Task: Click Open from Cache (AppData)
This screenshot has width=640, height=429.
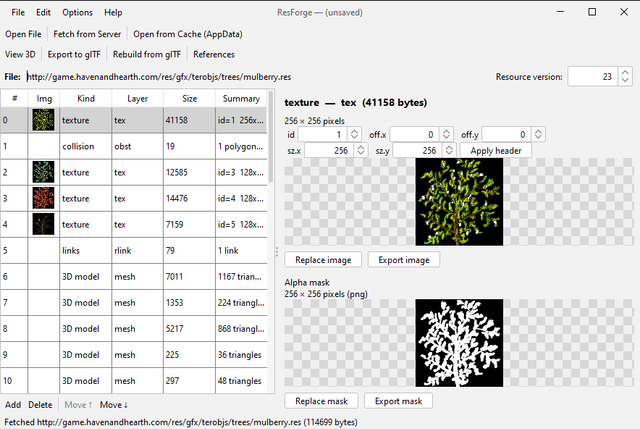Action: coord(188,34)
